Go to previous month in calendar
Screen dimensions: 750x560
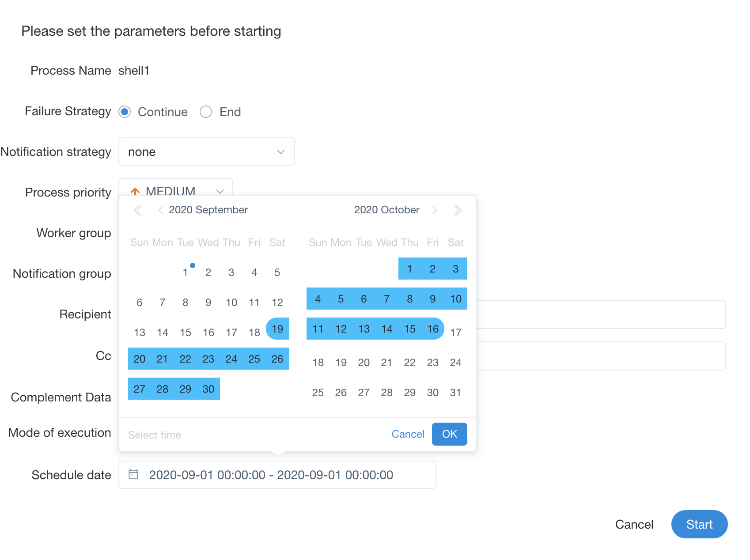coord(160,210)
